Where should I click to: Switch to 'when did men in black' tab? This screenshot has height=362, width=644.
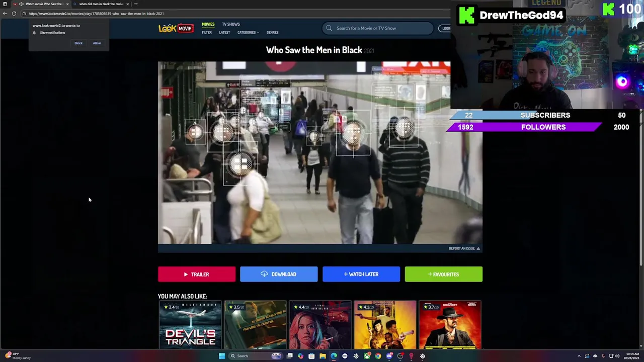click(101, 4)
